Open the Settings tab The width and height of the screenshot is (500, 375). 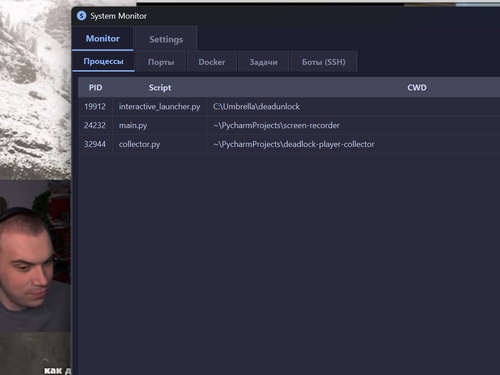pyautogui.click(x=166, y=39)
